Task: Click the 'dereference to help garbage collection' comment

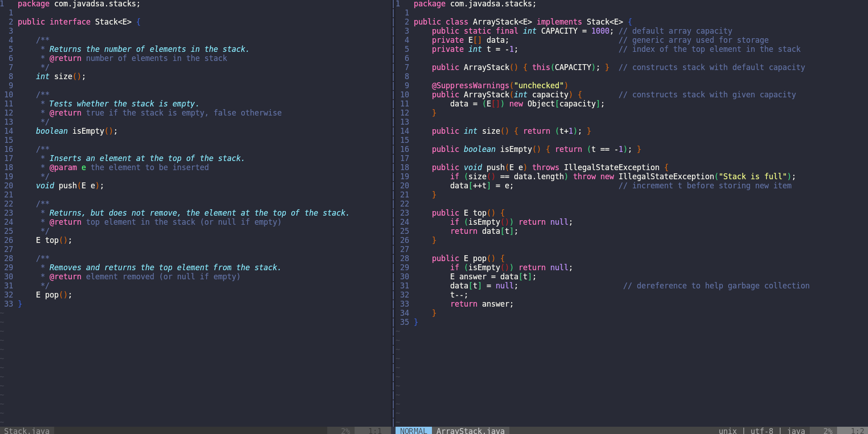Action: [716, 286]
